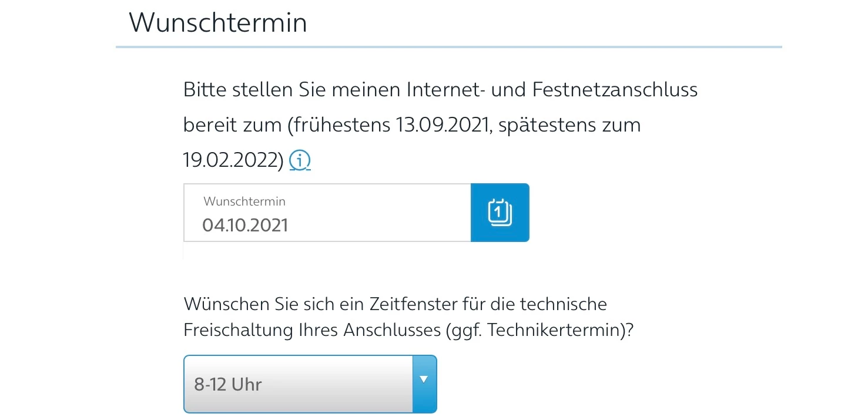Click the white dropdown arrow triangle

(x=424, y=379)
